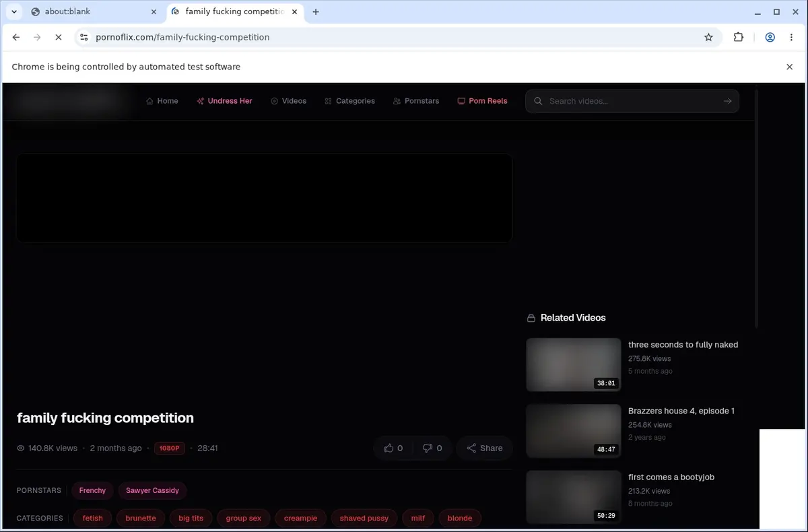Go to Home in site navigation

click(x=162, y=101)
